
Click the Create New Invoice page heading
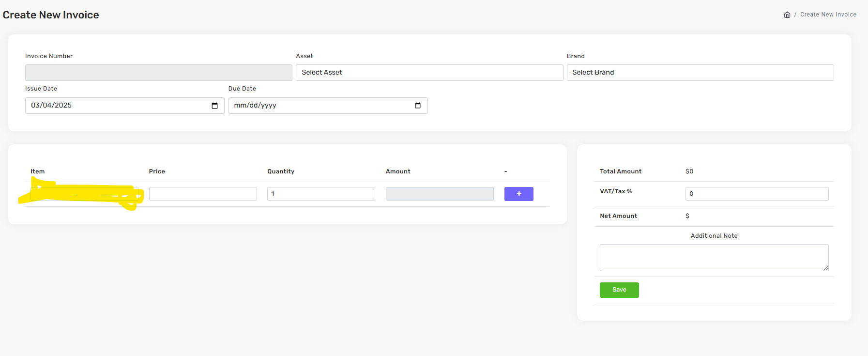coord(51,15)
